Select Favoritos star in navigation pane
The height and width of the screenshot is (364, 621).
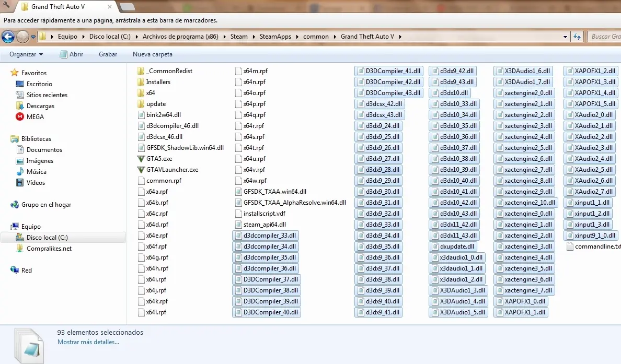[15, 73]
